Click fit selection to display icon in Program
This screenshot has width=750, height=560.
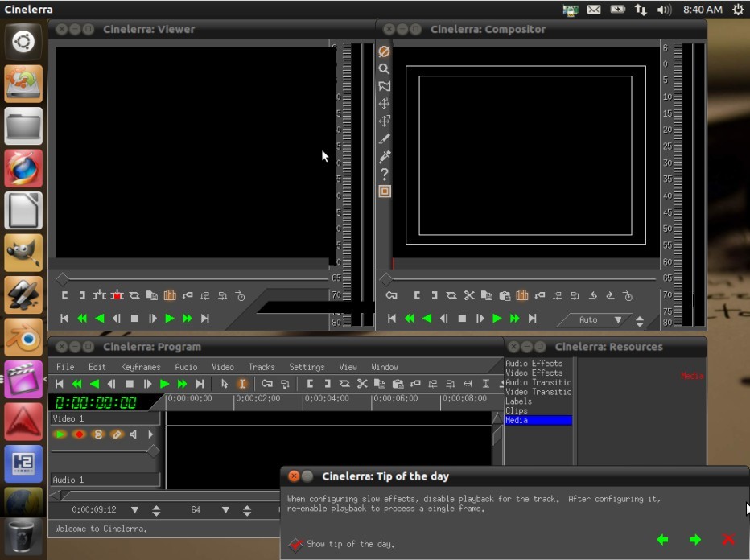pos(468,384)
